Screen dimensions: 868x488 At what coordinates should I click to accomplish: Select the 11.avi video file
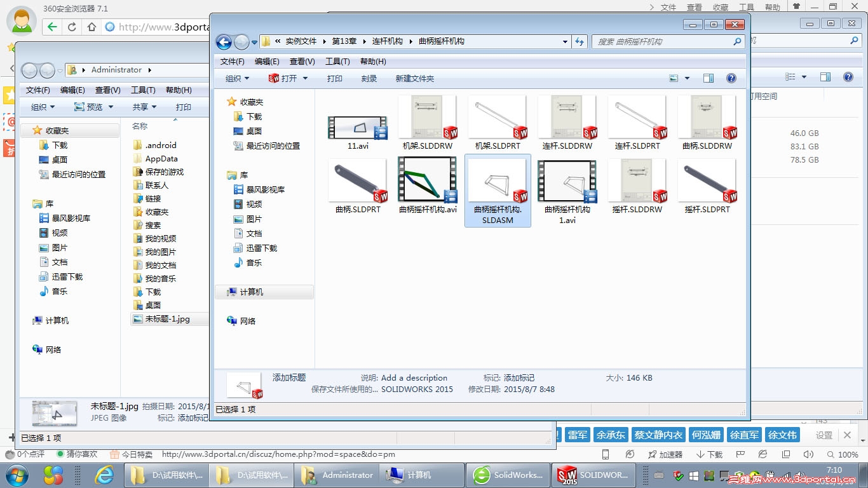(x=358, y=132)
